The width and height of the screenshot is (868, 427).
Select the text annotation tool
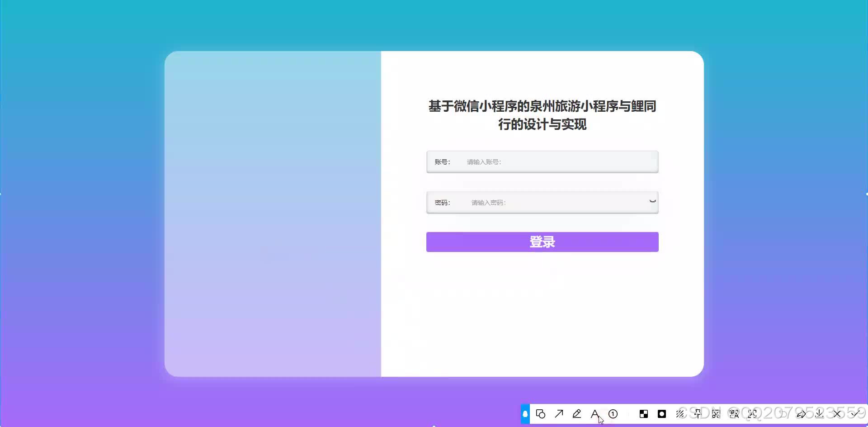[595, 413]
